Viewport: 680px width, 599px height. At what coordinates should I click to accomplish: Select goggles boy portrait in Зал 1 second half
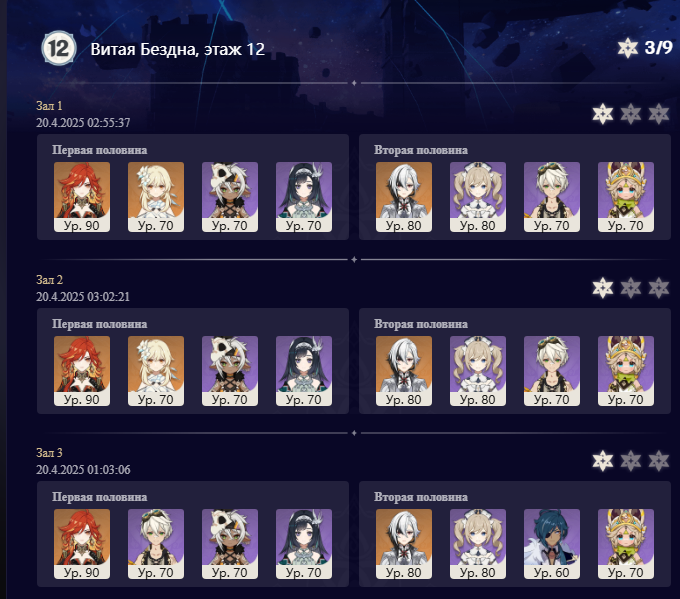tap(552, 197)
